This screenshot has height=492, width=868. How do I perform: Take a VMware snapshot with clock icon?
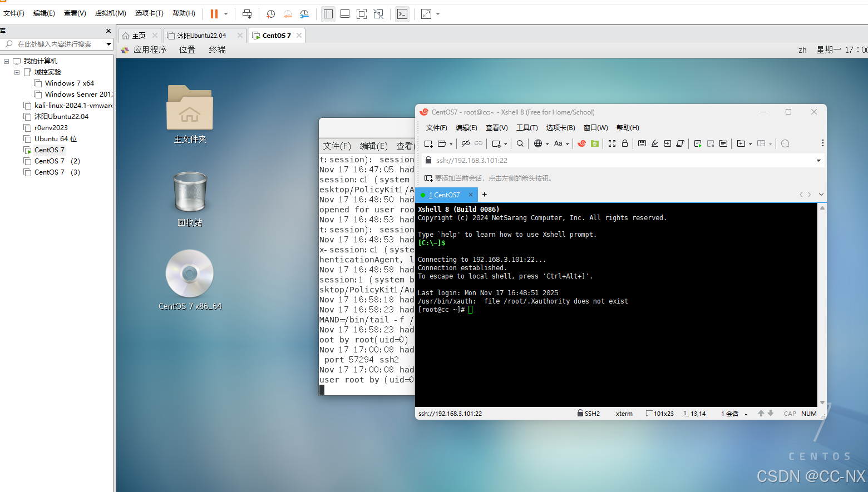click(271, 14)
